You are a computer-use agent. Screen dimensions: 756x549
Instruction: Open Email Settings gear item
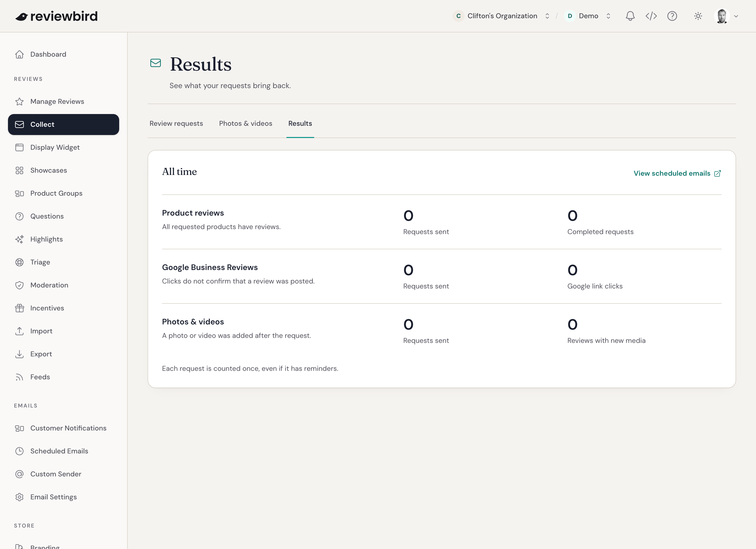pyautogui.click(x=63, y=497)
